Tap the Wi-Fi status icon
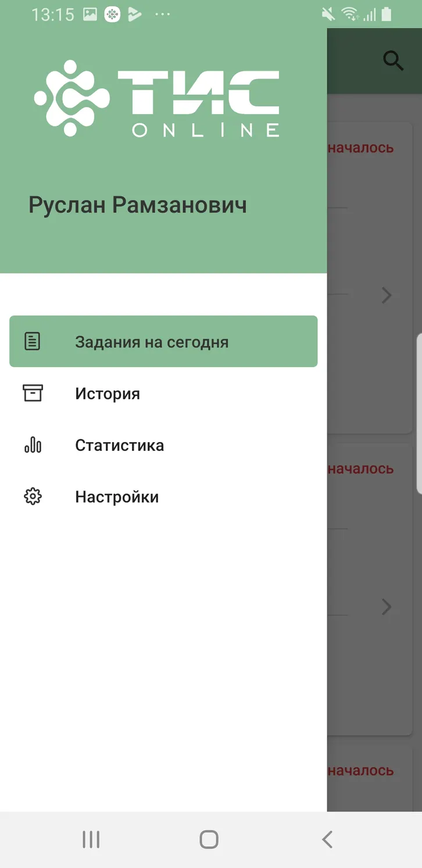 click(349, 14)
